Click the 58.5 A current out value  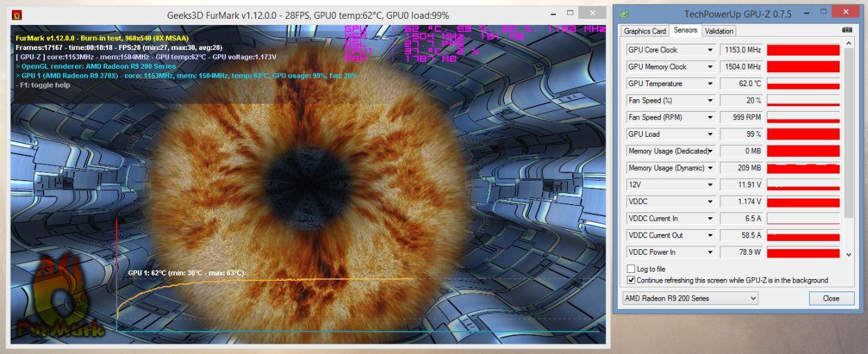741,235
